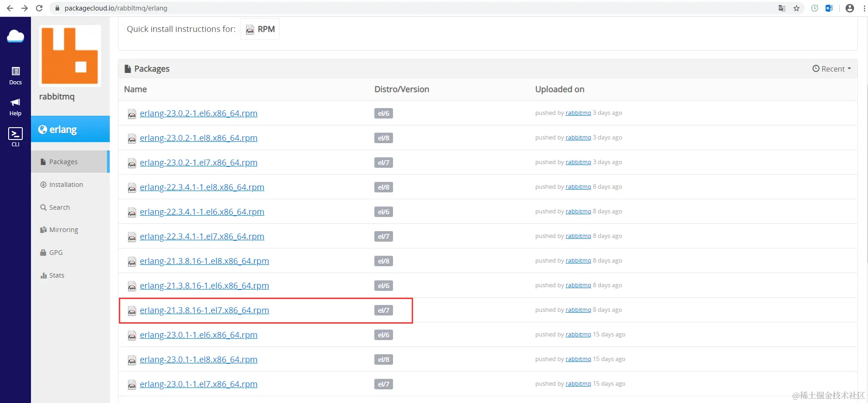Click the browser forward arrow
The image size is (868, 403).
(x=25, y=8)
